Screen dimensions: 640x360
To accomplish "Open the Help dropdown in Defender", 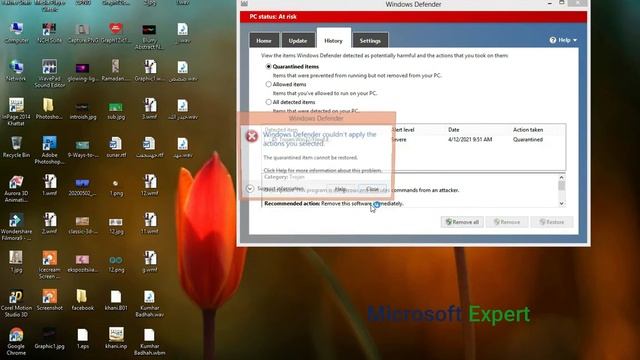I will (563, 40).
